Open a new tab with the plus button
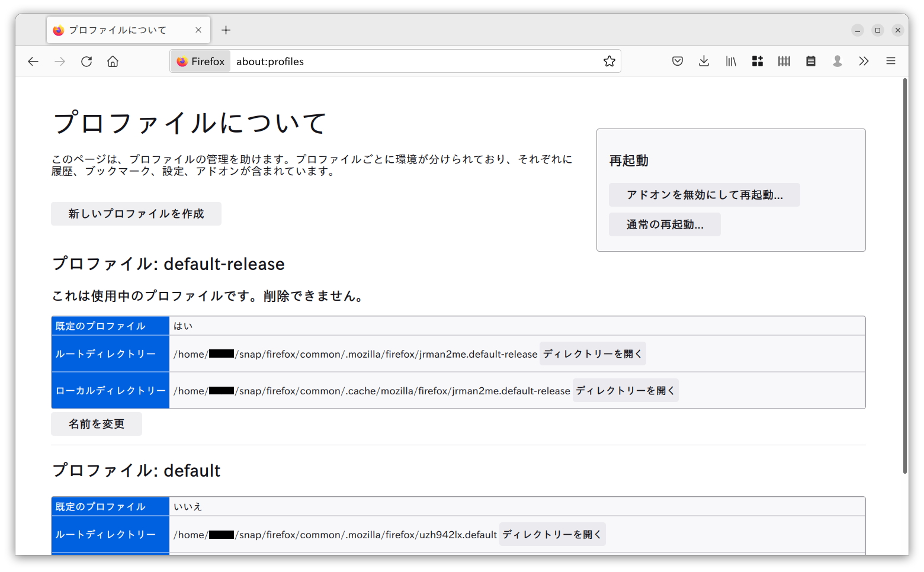 click(226, 30)
